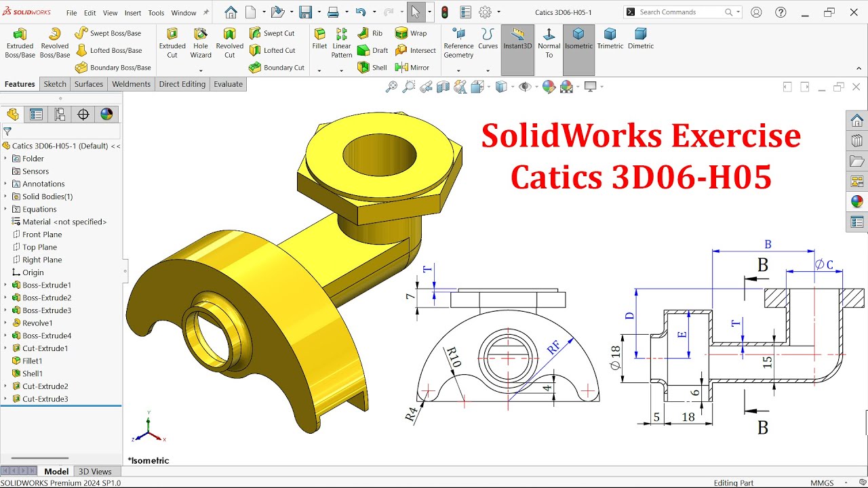The height and width of the screenshot is (488, 868).
Task: Open the File menu
Action: point(71,13)
